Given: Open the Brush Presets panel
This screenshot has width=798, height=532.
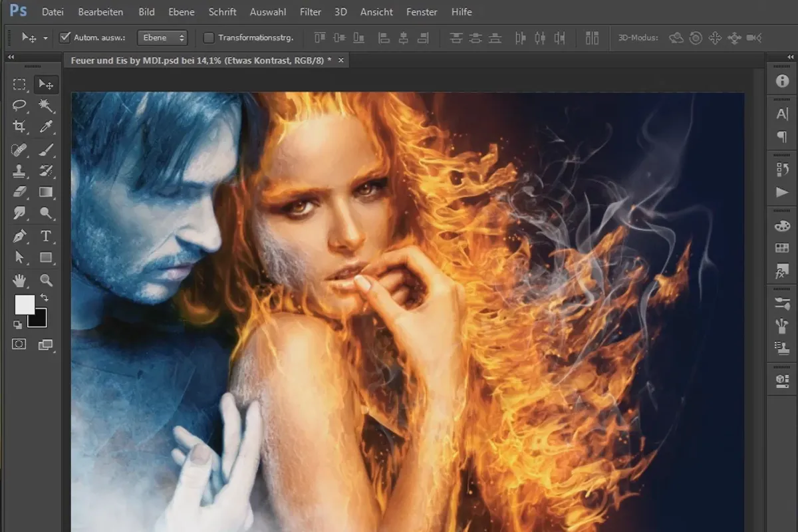Looking at the screenshot, I should tap(782, 303).
